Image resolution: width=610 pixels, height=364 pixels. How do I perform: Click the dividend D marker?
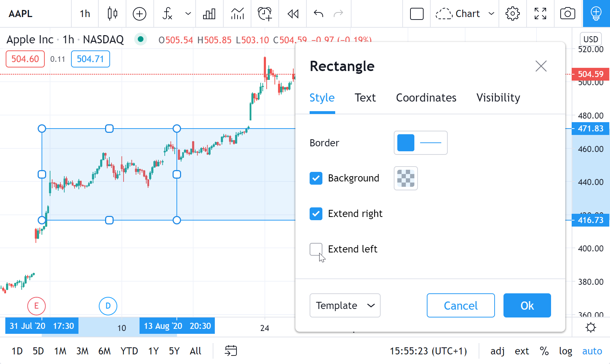[108, 306]
